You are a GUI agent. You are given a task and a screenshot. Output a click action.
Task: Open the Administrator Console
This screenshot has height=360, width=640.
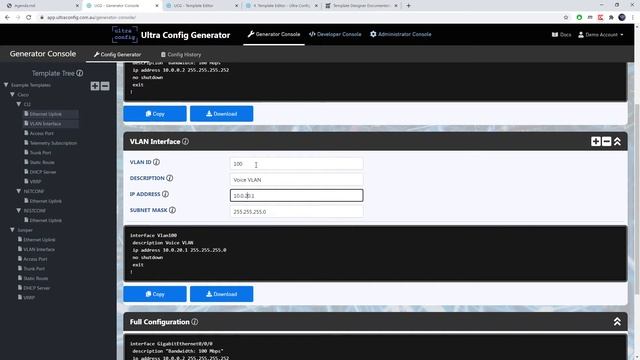pyautogui.click(x=400, y=34)
